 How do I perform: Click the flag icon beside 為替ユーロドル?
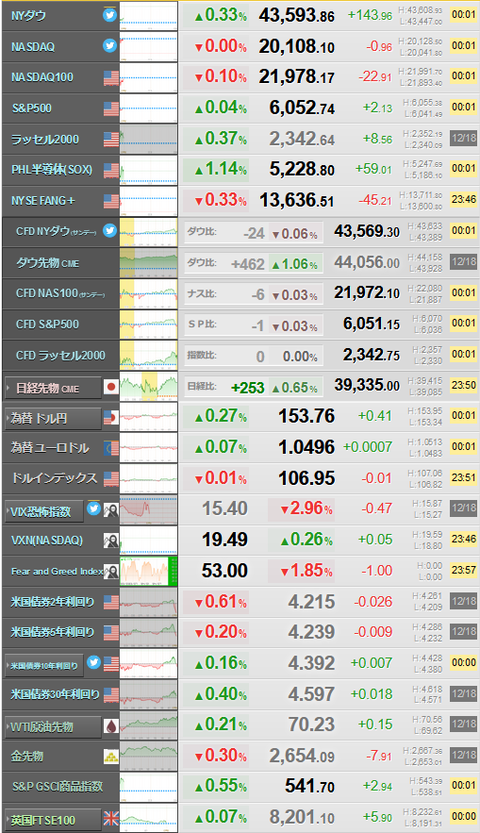pos(111,448)
